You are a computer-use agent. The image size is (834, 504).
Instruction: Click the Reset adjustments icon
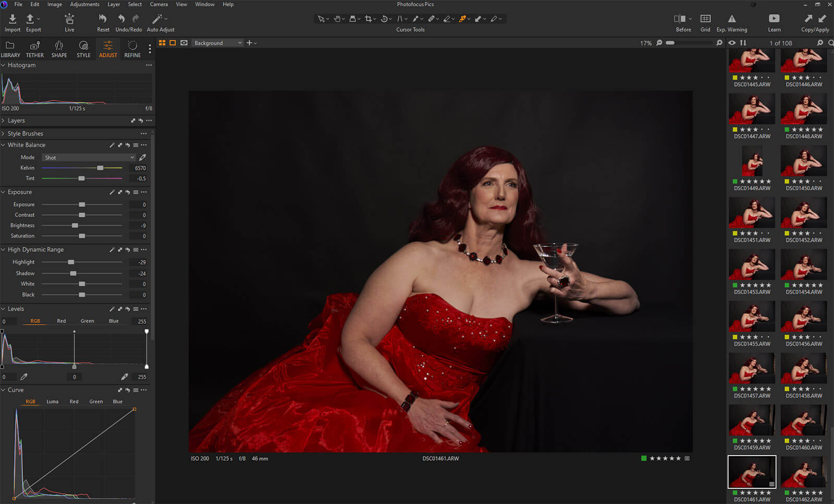point(103,19)
